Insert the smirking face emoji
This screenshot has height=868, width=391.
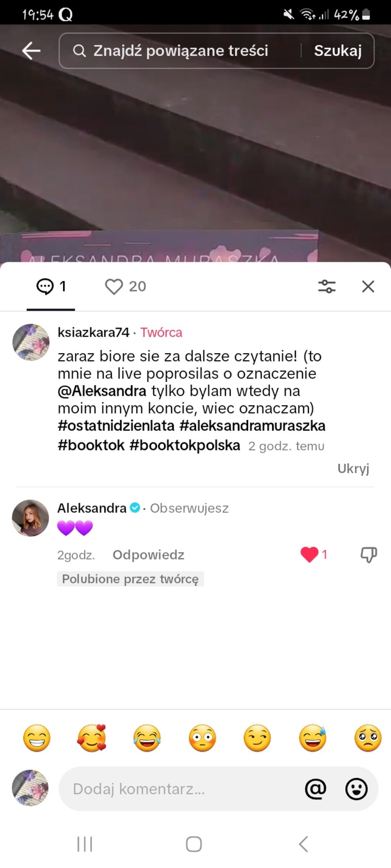click(x=257, y=738)
